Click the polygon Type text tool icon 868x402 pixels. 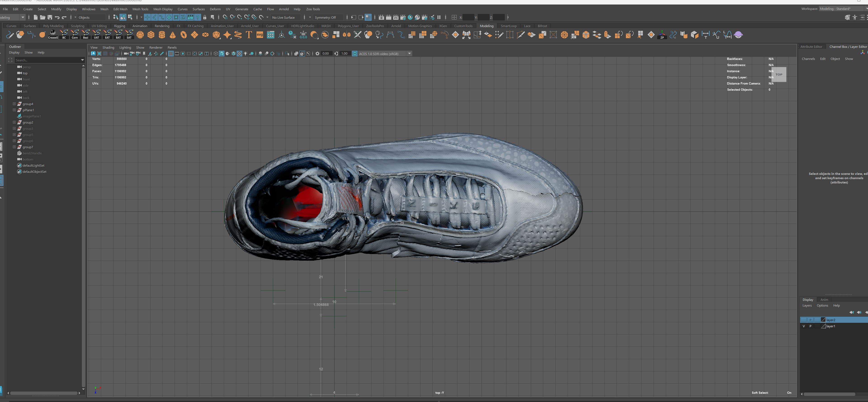[x=249, y=35]
